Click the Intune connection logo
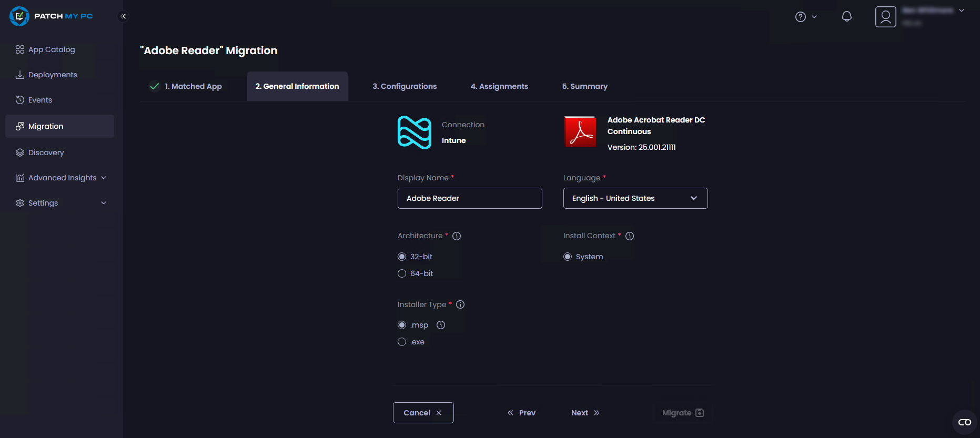The width and height of the screenshot is (980, 438). (415, 133)
